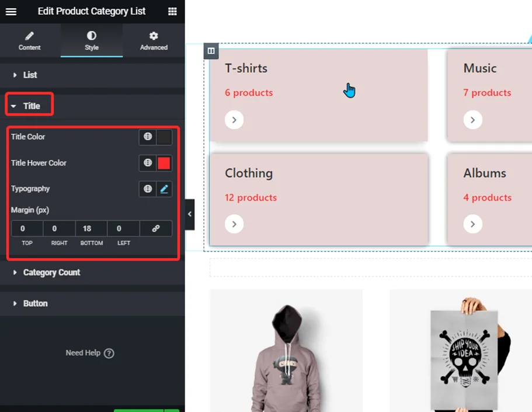Click the arrow button on the Clothing card

point(234,224)
